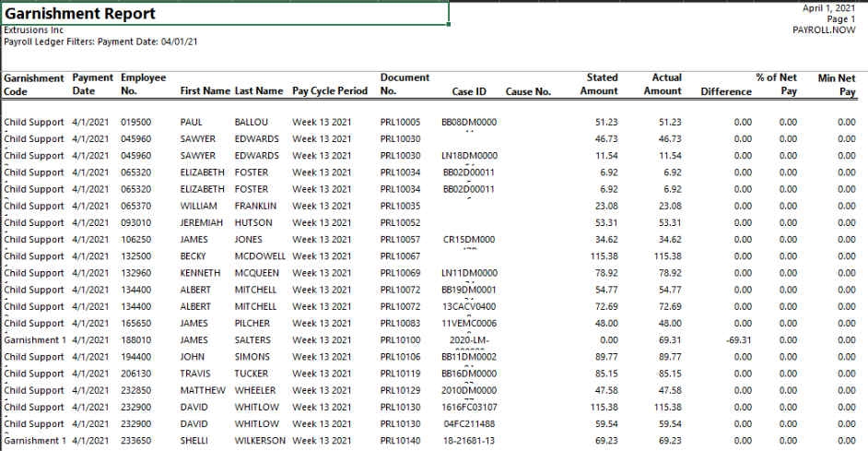
Task: Select document number PRL10106
Action: point(400,357)
